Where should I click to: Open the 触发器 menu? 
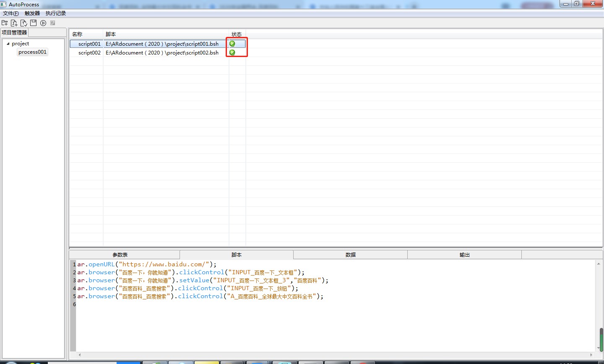pos(32,13)
